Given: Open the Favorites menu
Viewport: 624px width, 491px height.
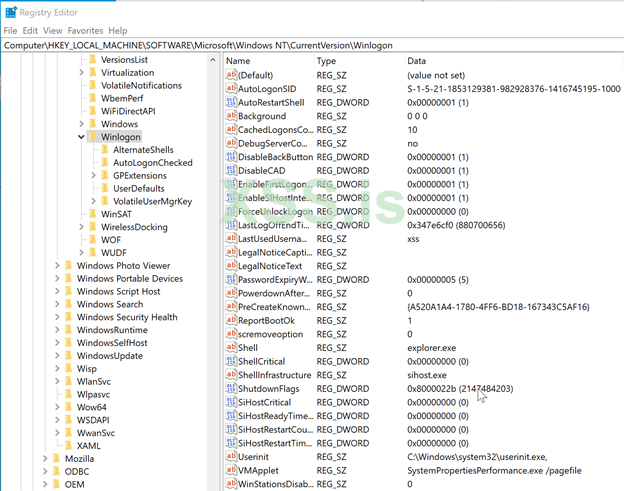Looking at the screenshot, I should click(85, 31).
